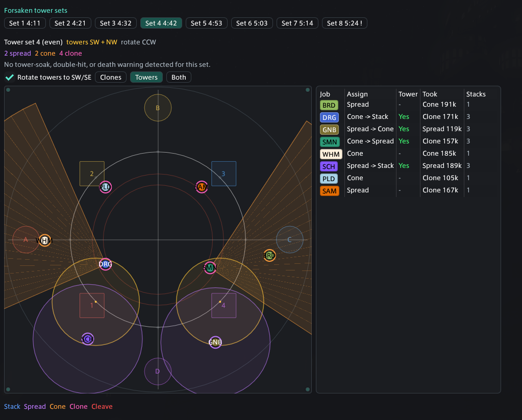This screenshot has width=522, height=420.
Task: Click "Cone 191k" in BRD row
Action: pos(439,104)
